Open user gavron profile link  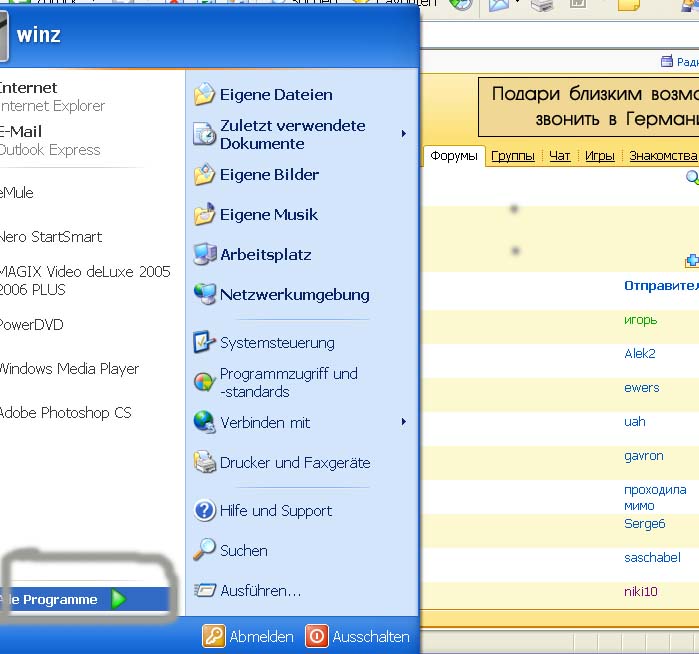644,456
